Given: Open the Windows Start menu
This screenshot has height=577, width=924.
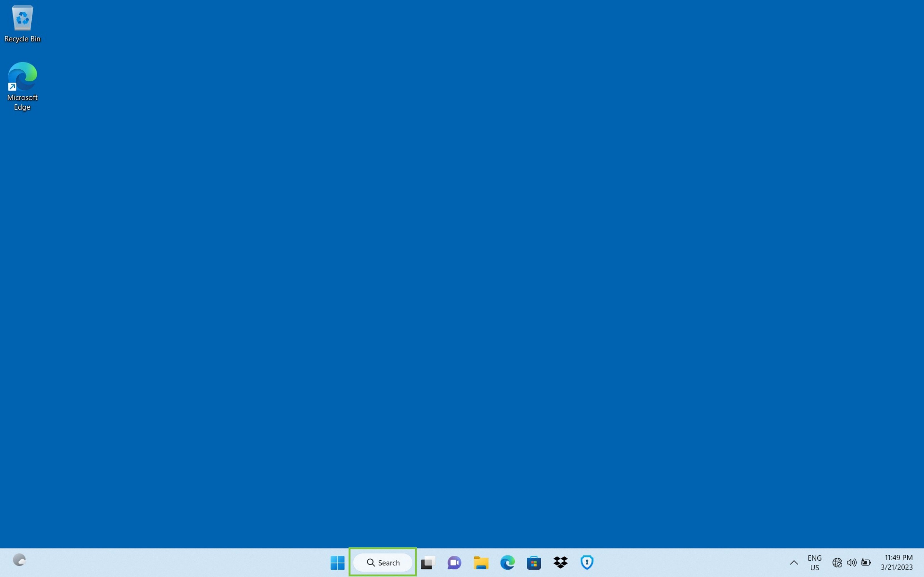Looking at the screenshot, I should tap(337, 563).
